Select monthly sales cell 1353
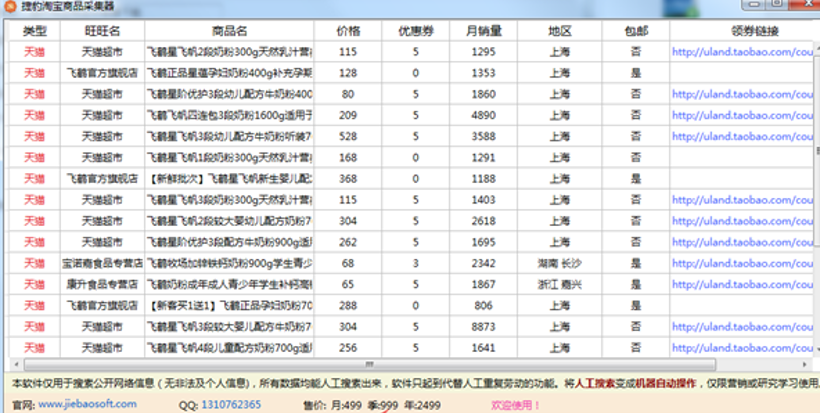This screenshot has width=820, height=413. (x=484, y=73)
